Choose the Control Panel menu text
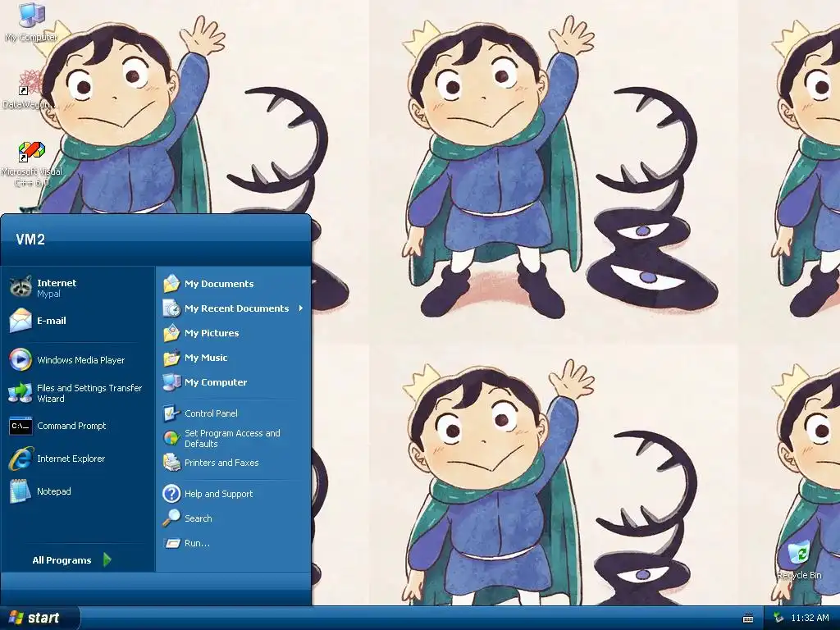Image resolution: width=840 pixels, height=630 pixels. pyautogui.click(x=211, y=413)
